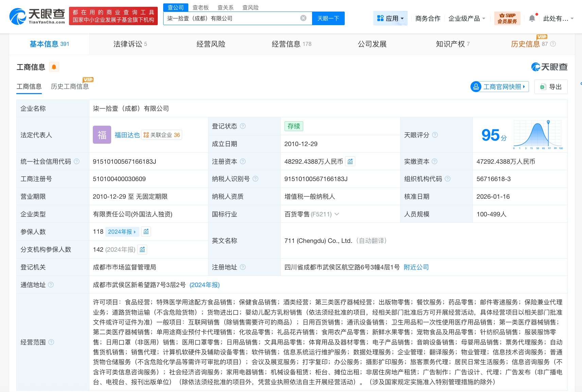This screenshot has height=392, width=582.
Task: Open chart icon beside 参保人数 2024年报
Action: click(x=146, y=232)
